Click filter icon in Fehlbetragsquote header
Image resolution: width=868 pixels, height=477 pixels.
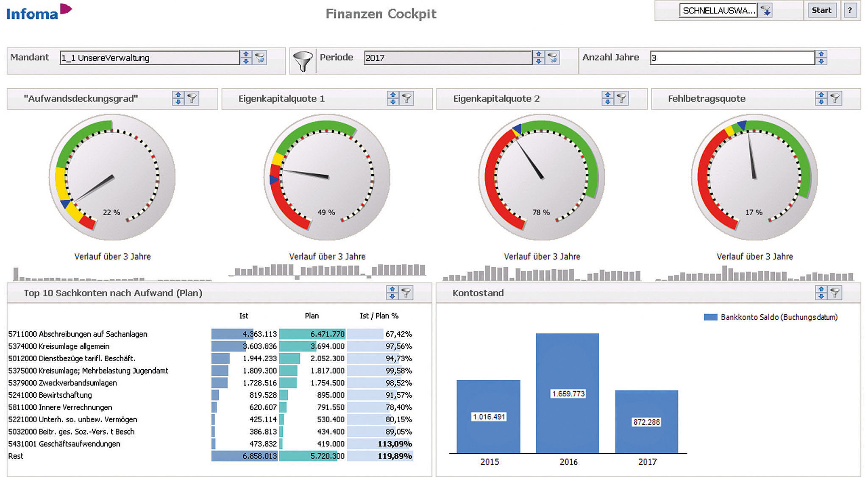835,98
